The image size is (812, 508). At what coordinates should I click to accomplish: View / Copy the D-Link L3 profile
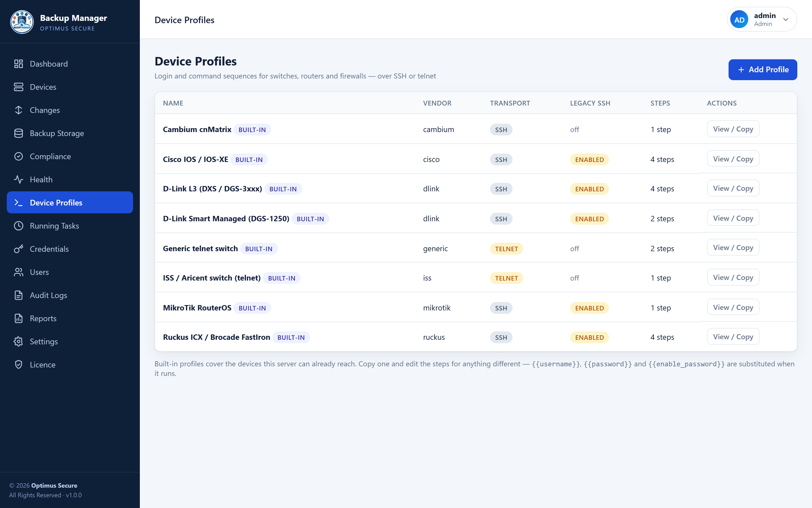pos(733,188)
